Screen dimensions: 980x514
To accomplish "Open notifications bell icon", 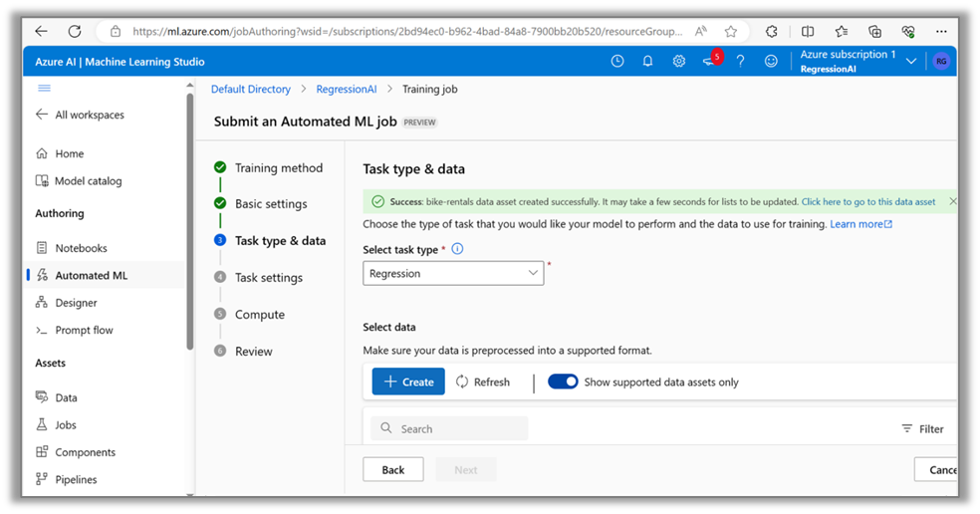I will pos(647,62).
